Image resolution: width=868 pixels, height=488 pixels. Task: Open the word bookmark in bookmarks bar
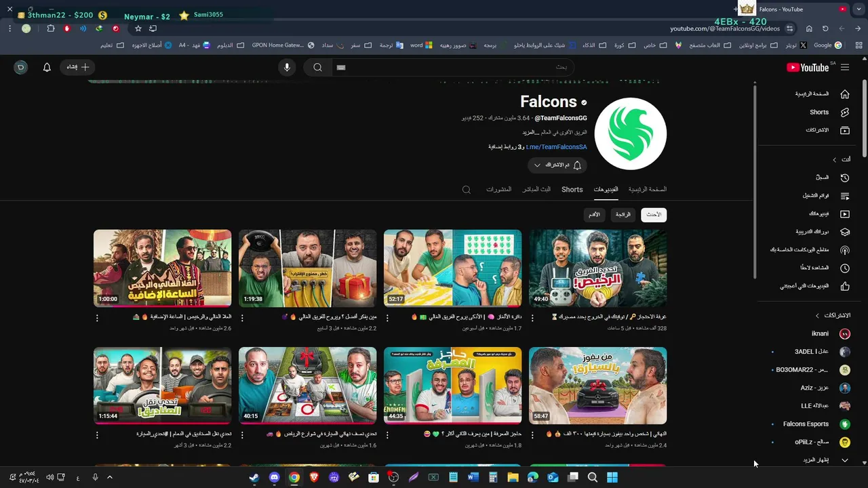pos(421,45)
